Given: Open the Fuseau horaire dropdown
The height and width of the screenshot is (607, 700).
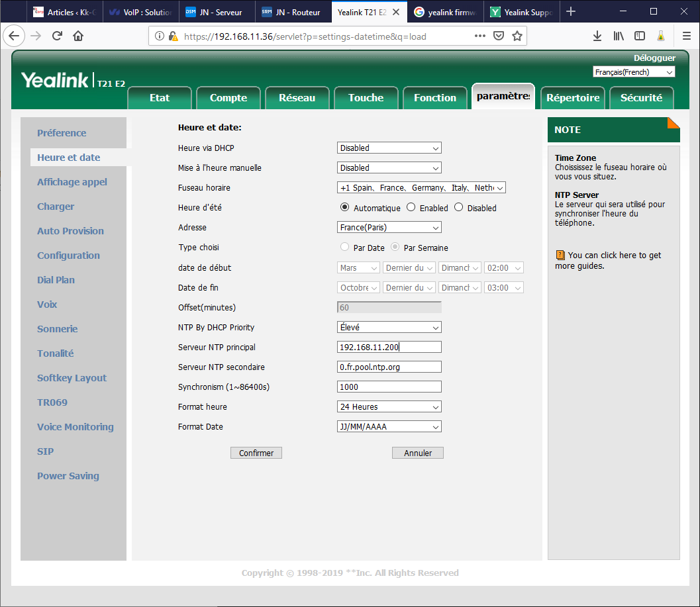Looking at the screenshot, I should (421, 188).
